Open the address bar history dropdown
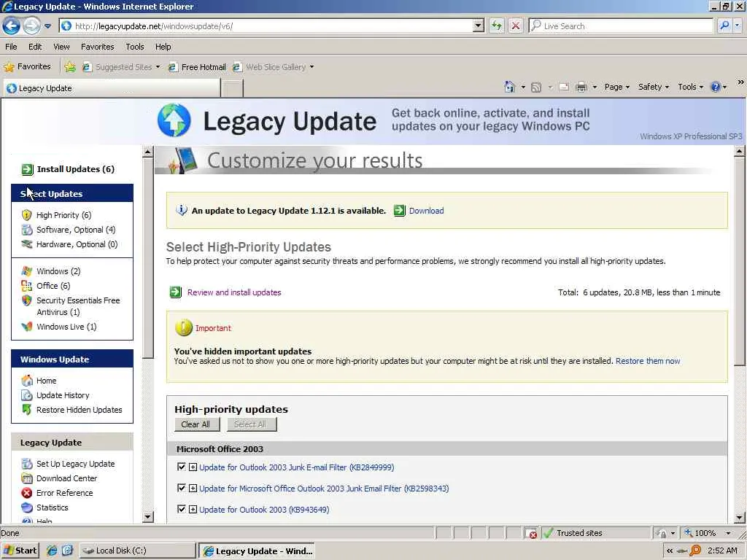Viewport: 747px width, 560px height. coord(479,26)
